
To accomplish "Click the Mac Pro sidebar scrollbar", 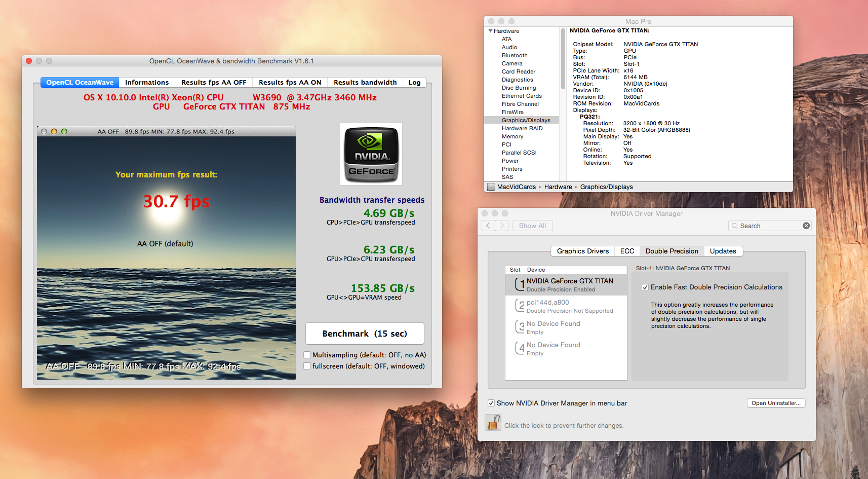I will click(x=563, y=58).
